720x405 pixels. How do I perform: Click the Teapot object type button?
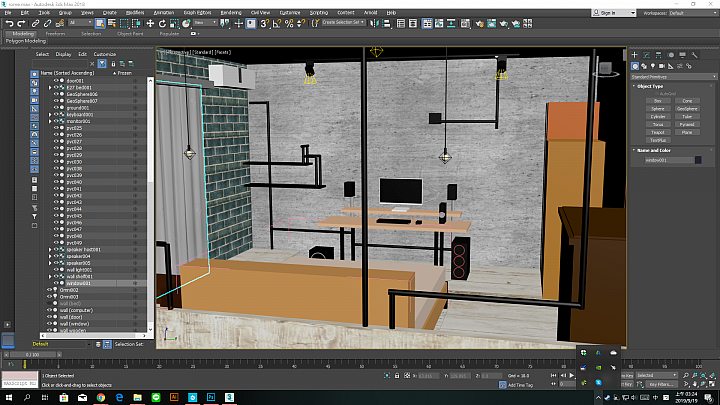[x=658, y=132]
